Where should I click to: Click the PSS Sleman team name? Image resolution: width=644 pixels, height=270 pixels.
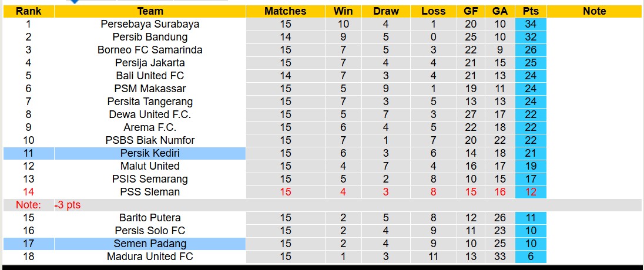150,192
